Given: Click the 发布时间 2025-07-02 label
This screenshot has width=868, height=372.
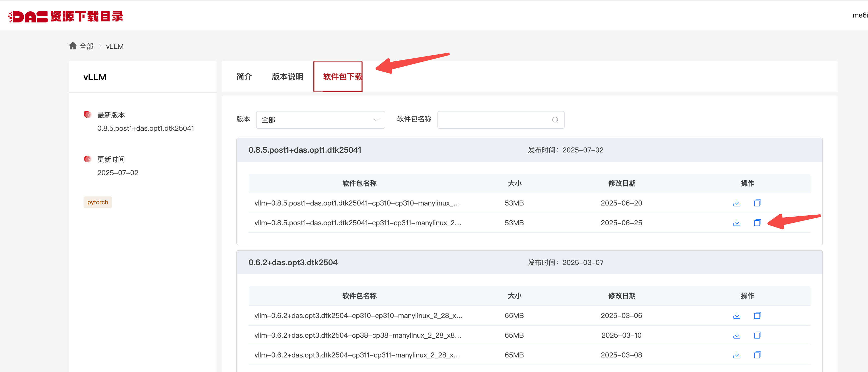Looking at the screenshot, I should coord(565,150).
